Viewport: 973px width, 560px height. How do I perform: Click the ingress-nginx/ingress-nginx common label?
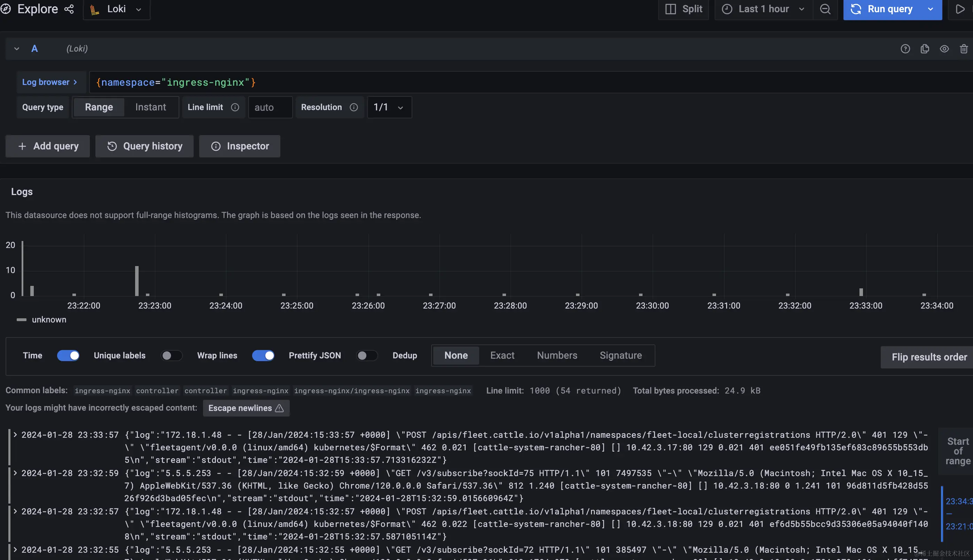(352, 391)
